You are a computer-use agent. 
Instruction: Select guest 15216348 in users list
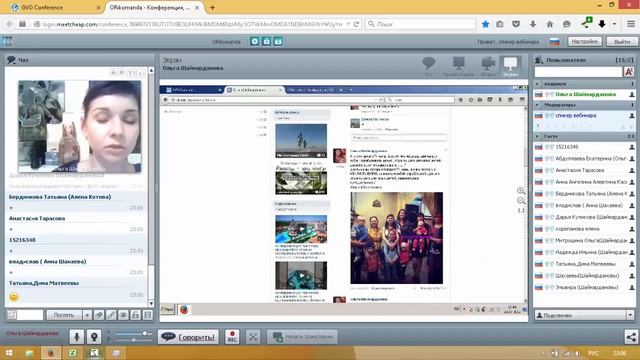click(584, 147)
